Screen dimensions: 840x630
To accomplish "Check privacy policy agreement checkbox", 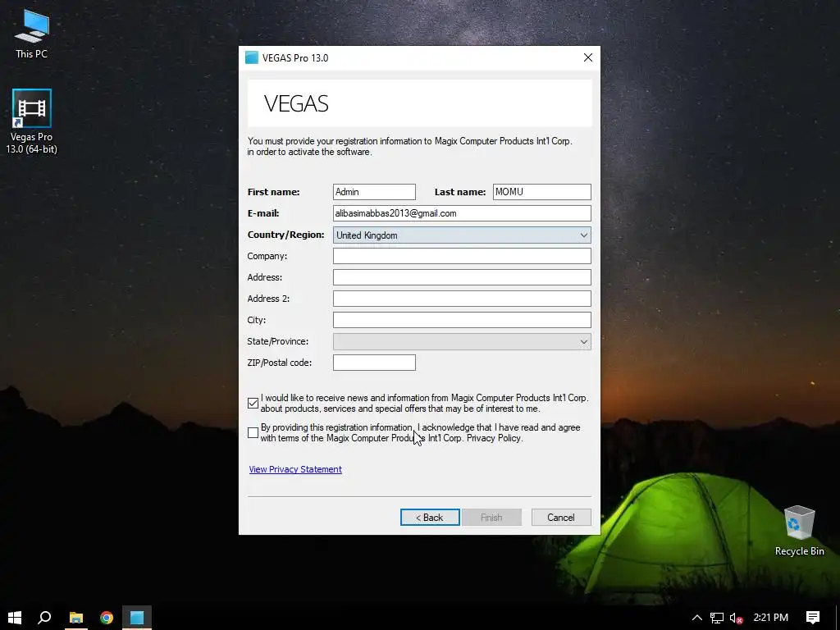I will (253, 433).
